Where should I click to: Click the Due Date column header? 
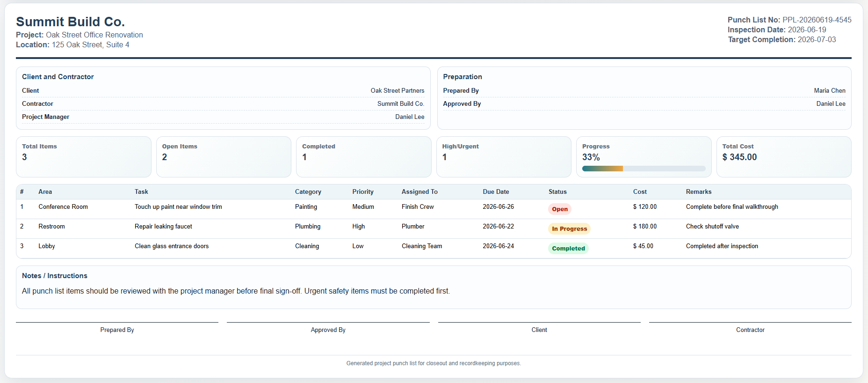496,192
